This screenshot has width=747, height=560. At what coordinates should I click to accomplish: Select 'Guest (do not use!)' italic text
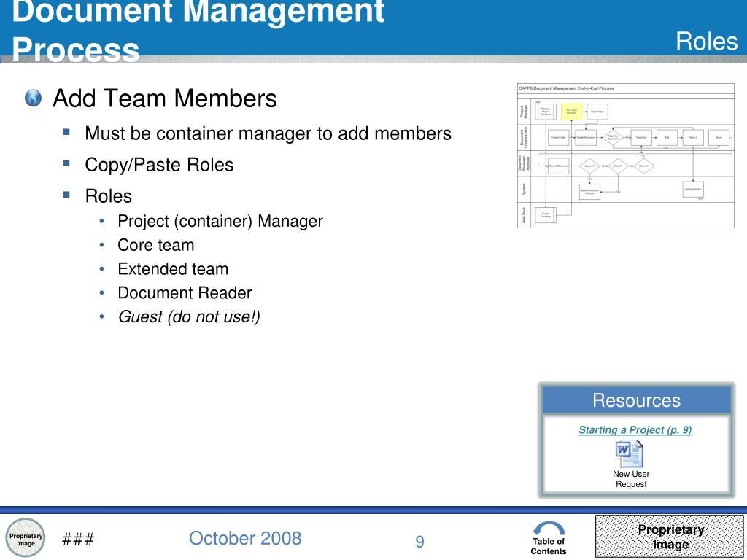click(x=189, y=316)
